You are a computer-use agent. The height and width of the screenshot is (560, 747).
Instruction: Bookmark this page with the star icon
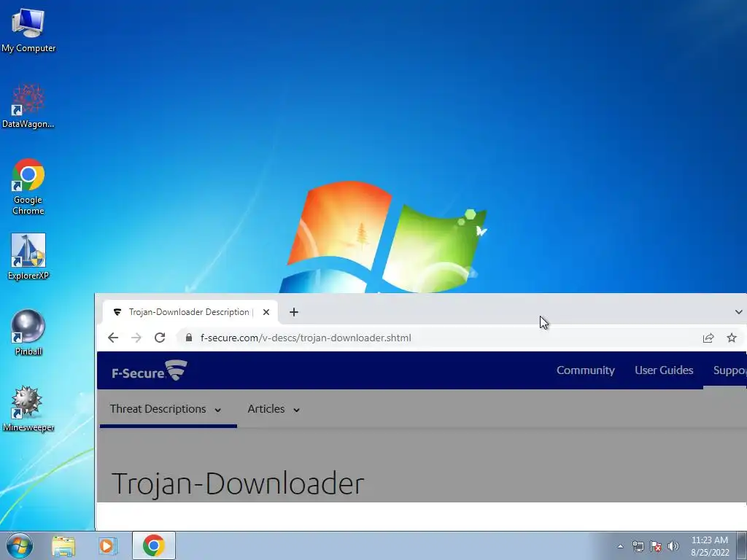click(x=732, y=338)
